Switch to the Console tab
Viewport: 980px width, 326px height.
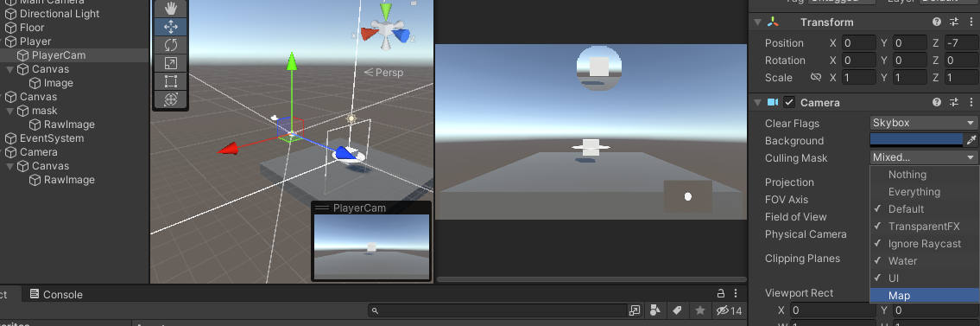click(56, 294)
